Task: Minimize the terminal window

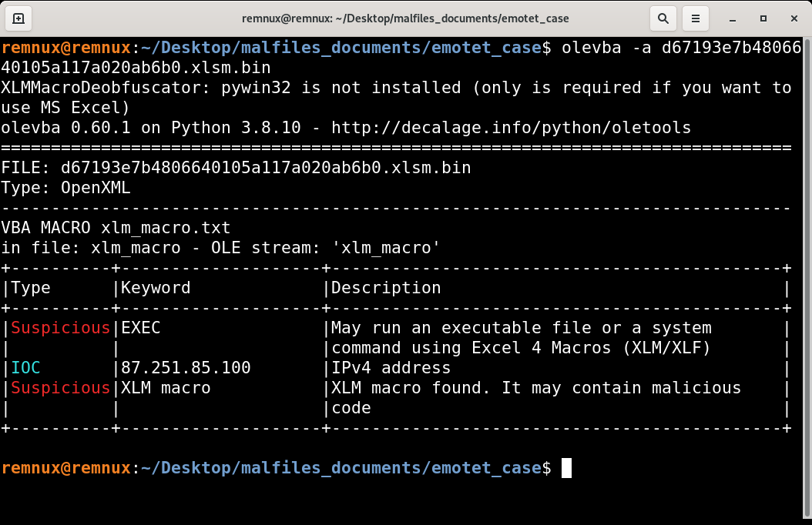Action: [x=731, y=18]
